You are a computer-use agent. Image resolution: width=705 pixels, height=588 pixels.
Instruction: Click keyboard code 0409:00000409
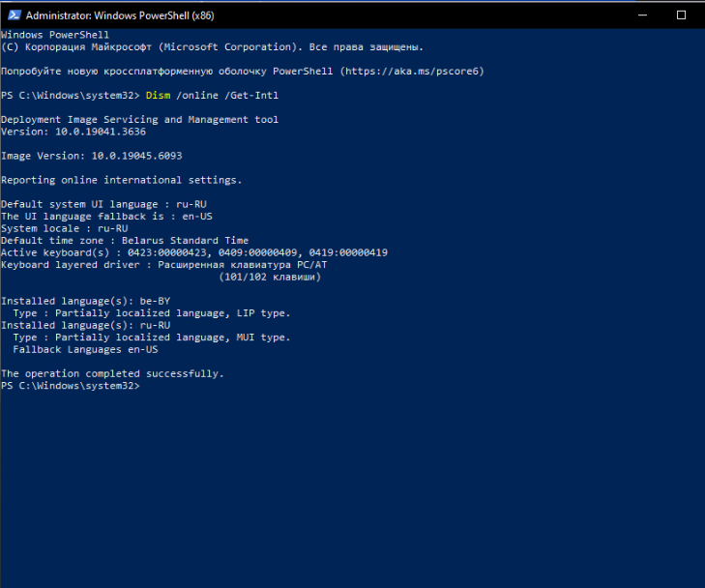pyautogui.click(x=257, y=252)
